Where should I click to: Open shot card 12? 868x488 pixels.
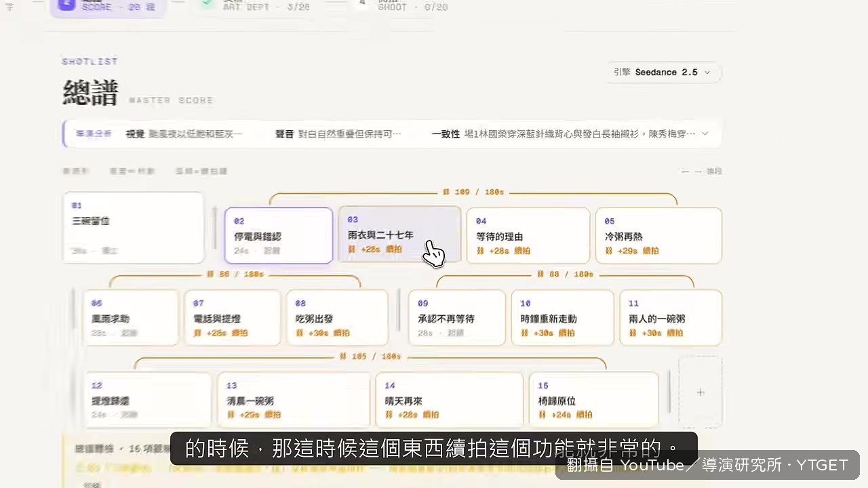148,400
